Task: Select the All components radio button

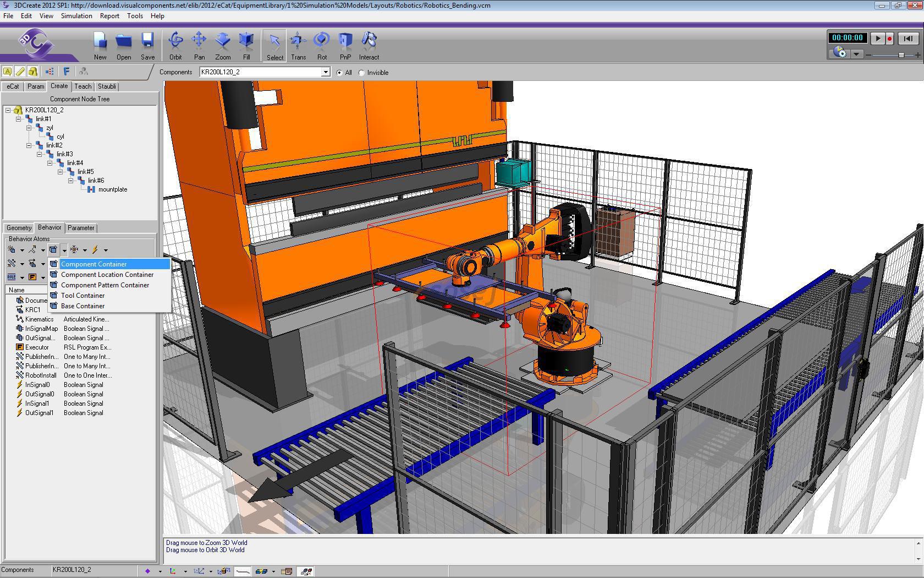Action: [339, 73]
